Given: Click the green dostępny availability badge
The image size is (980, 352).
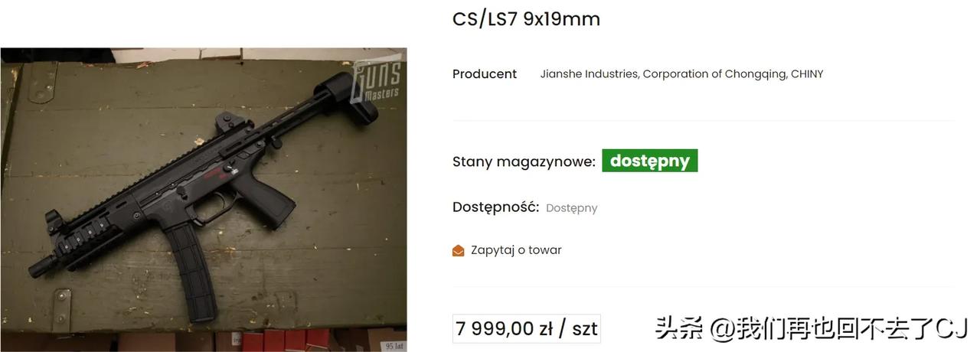Looking at the screenshot, I should click(x=649, y=161).
